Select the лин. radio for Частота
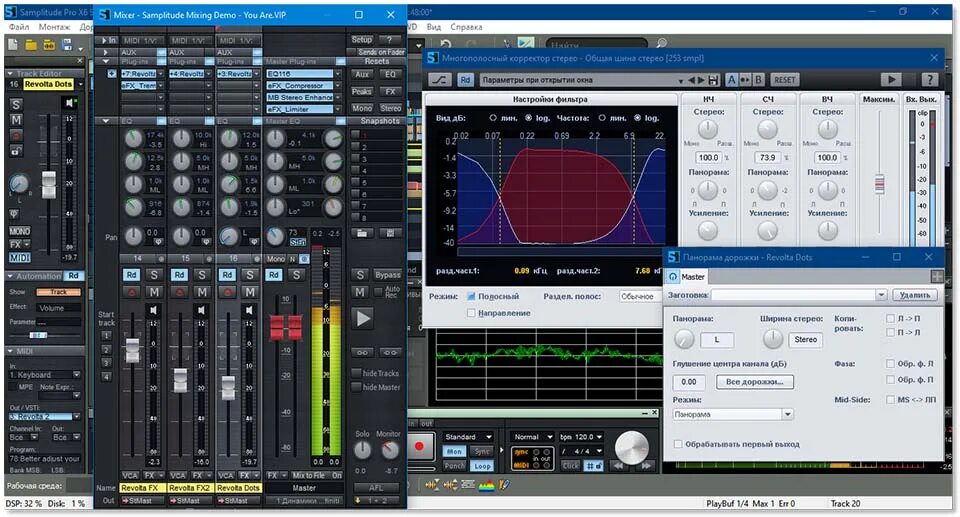960x517 pixels. [x=602, y=118]
